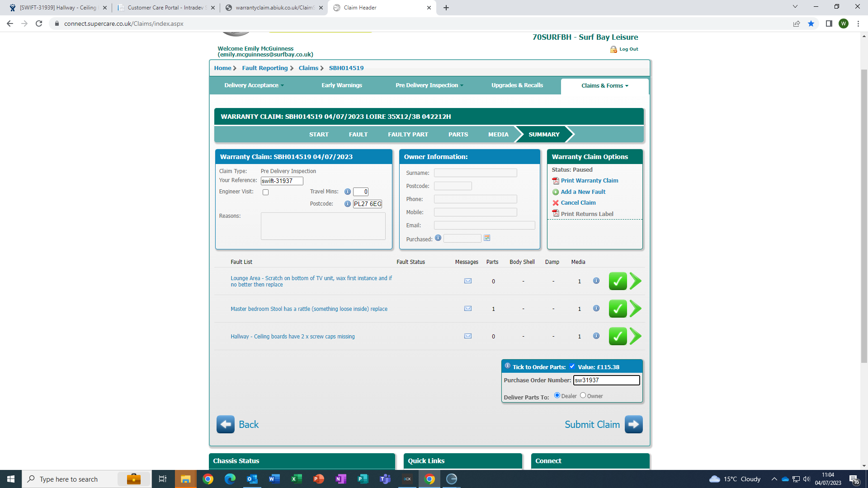Screen dimensions: 868x488
Task: Select Owner for Deliver Parts To
Action: [x=583, y=395]
